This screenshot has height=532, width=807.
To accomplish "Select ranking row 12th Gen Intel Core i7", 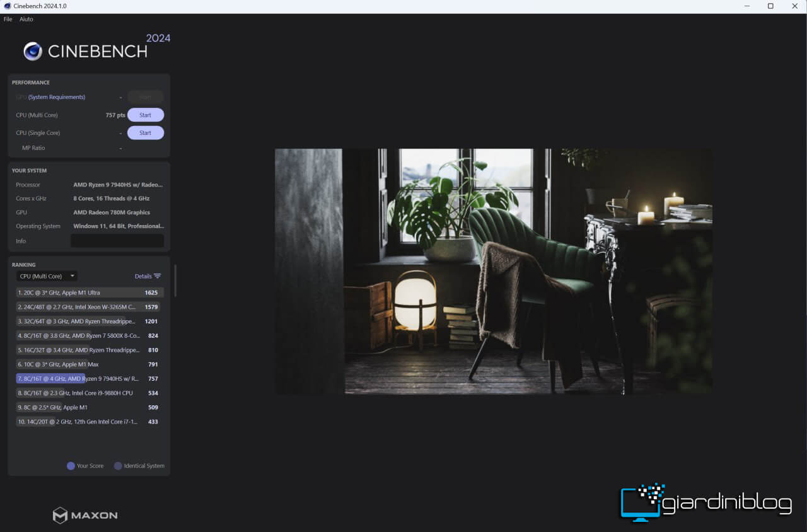I will 90,422.
